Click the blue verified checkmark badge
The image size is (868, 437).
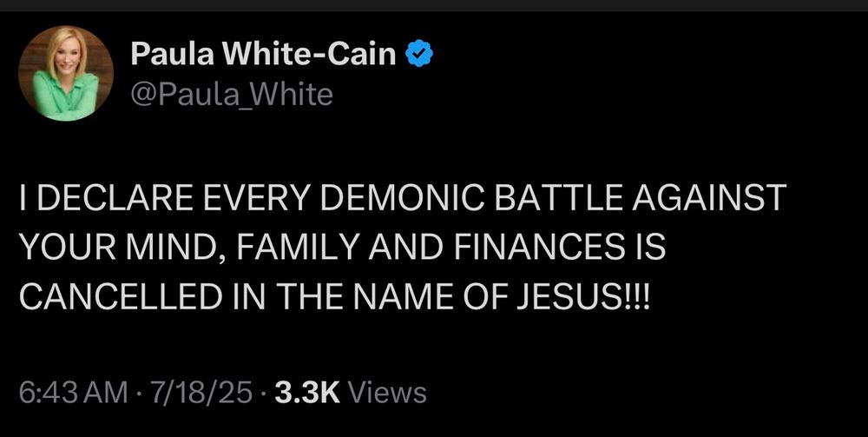(420, 55)
